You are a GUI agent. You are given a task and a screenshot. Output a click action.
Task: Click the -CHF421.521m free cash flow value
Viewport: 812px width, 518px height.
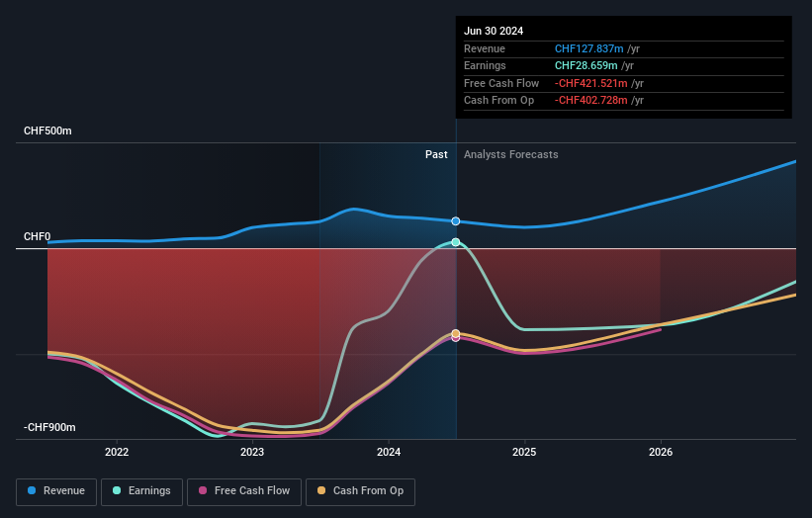[590, 83]
